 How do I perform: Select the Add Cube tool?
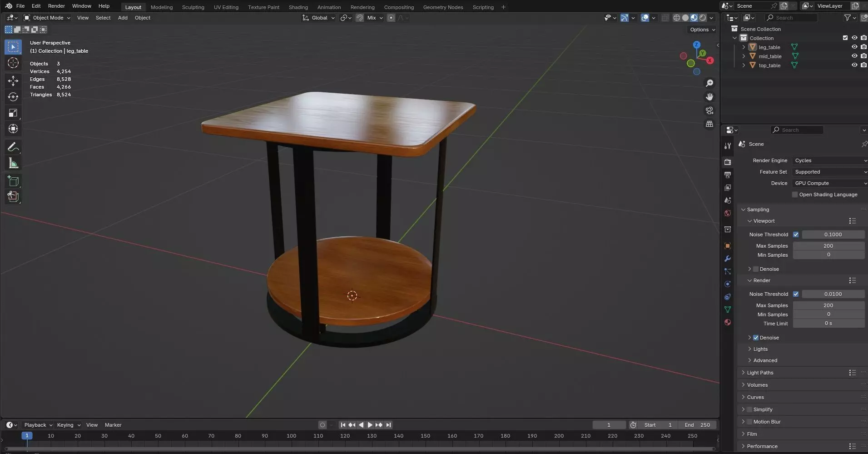click(x=13, y=181)
